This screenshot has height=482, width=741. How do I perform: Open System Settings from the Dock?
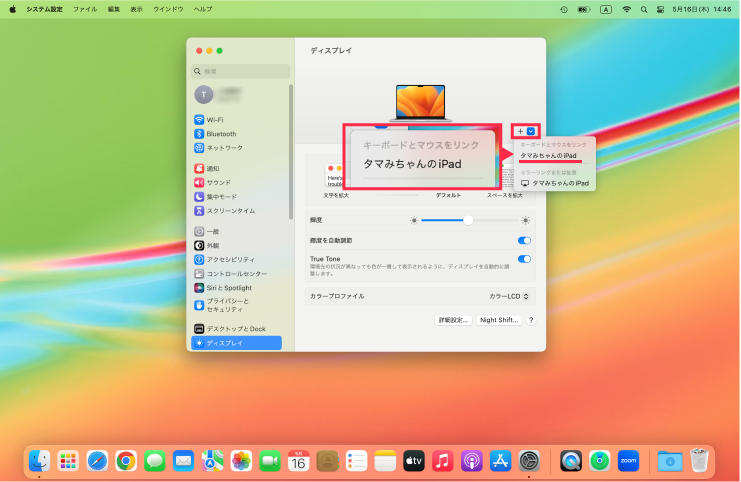[x=529, y=461]
